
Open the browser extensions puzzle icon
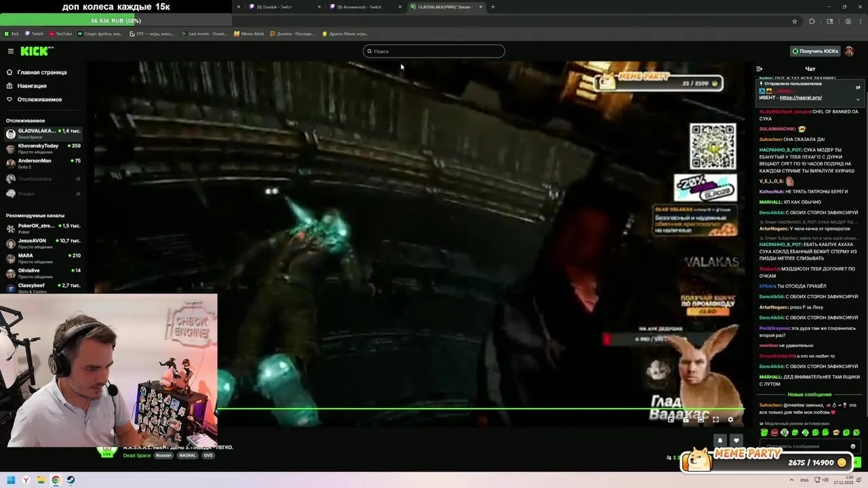tap(812, 21)
